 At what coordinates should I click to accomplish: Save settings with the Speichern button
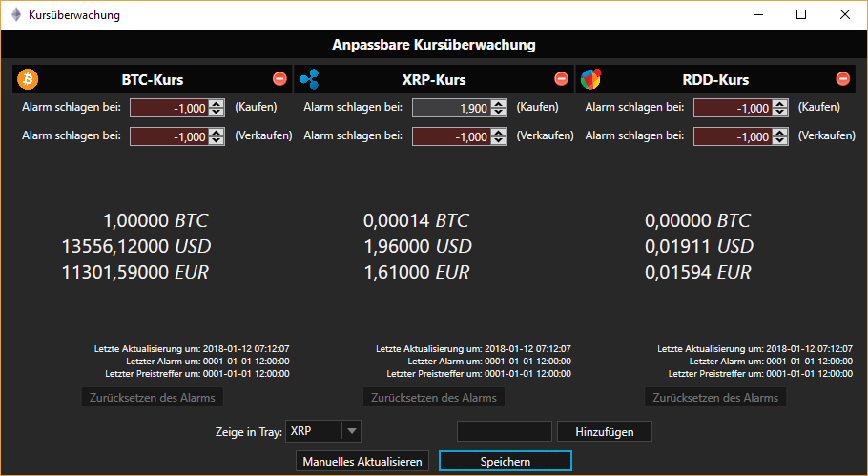coord(506,461)
